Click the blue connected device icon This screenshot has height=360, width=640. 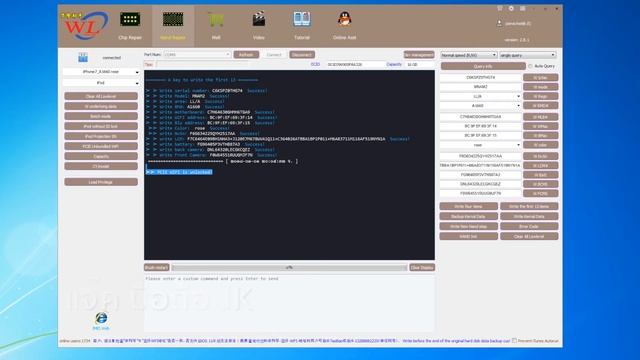(x=83, y=58)
